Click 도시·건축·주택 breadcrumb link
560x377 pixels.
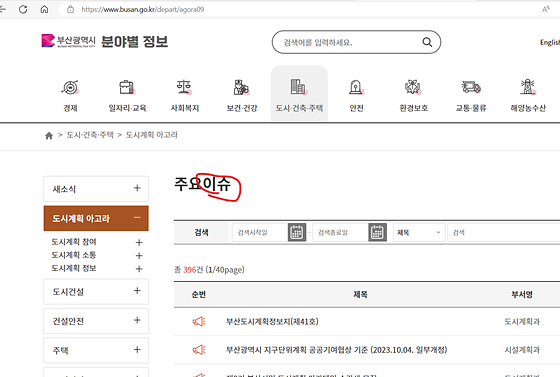(x=90, y=135)
